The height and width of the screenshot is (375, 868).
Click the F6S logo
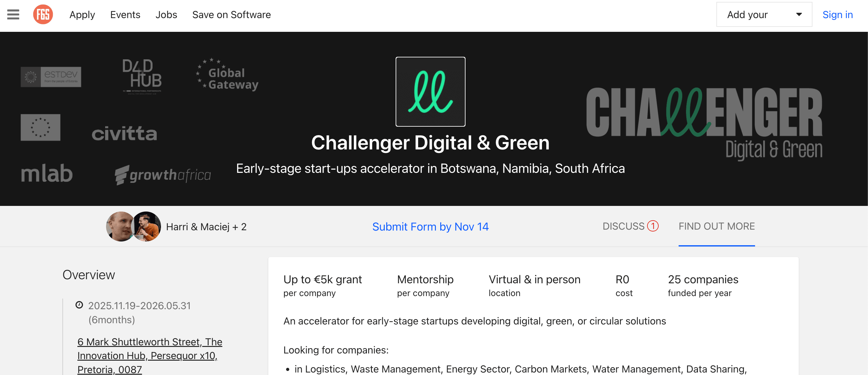pos(43,14)
